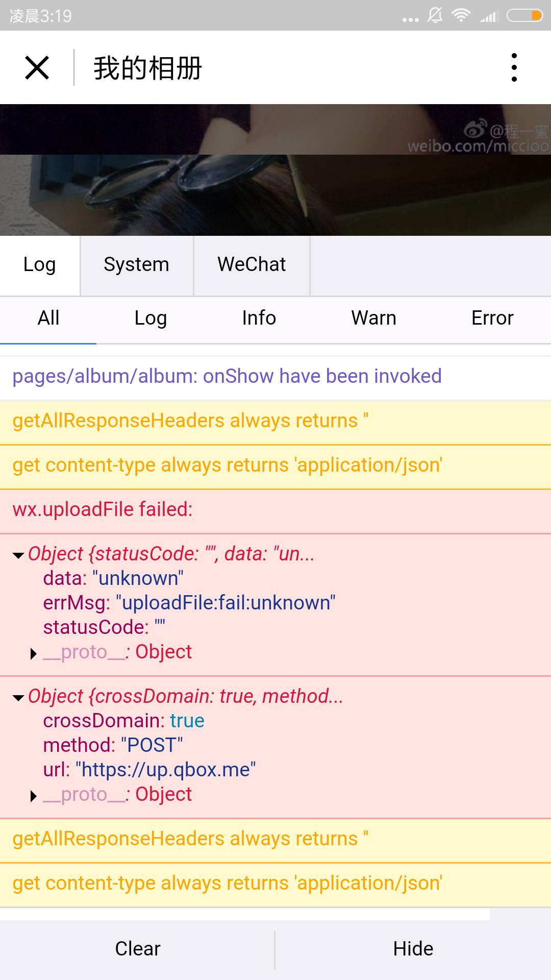Tap the battery icon in status bar

coord(524,16)
